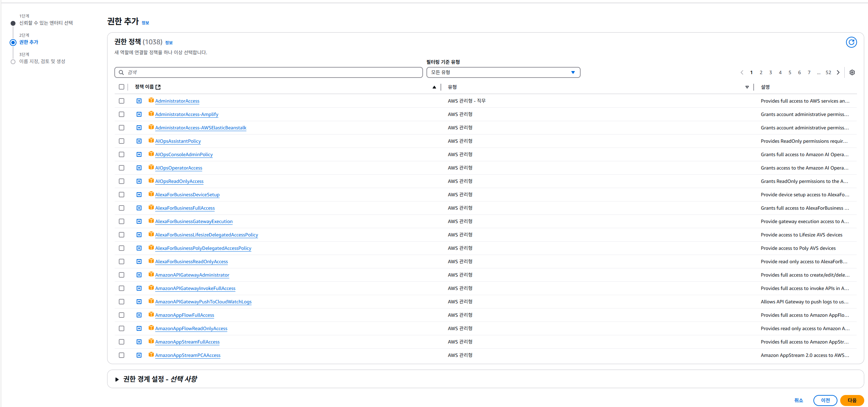This screenshot has height=407, width=868.
Task: Click the refresh policies icon
Action: [x=851, y=42]
